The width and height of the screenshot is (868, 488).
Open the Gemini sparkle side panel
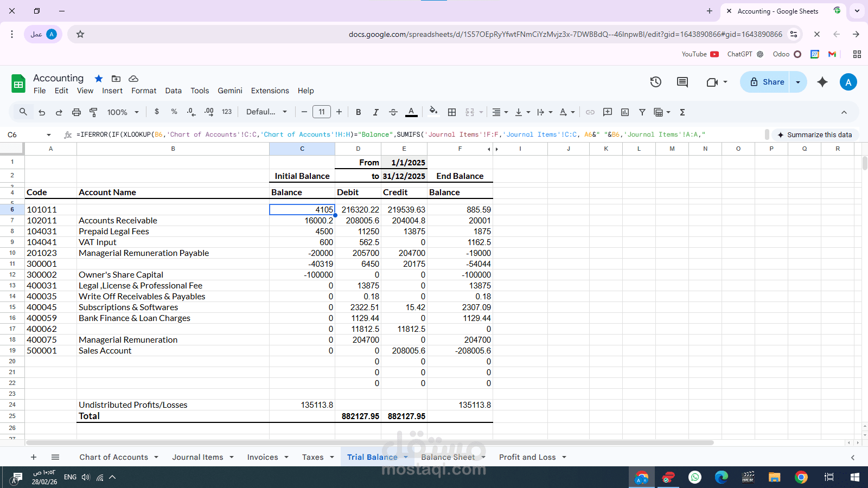pos(822,82)
